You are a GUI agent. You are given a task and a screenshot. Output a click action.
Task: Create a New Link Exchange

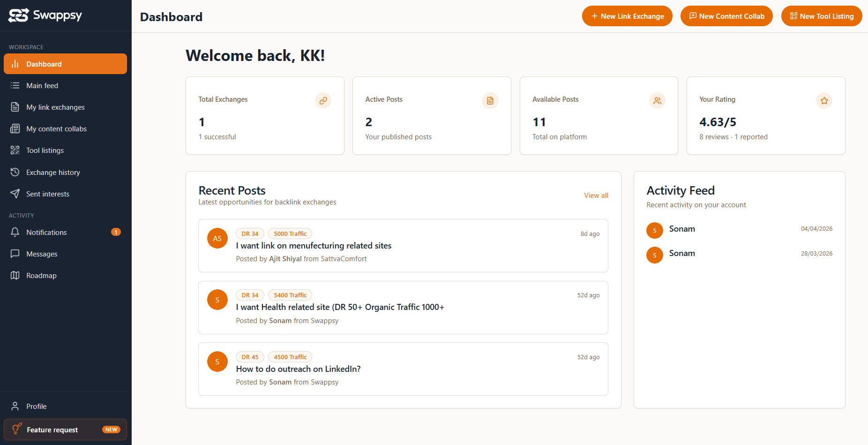(x=627, y=16)
